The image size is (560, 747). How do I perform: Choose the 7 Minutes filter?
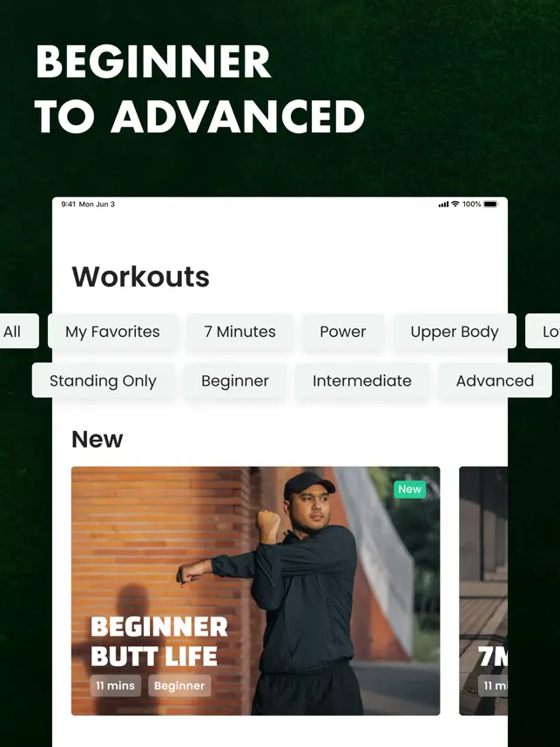[240, 331]
